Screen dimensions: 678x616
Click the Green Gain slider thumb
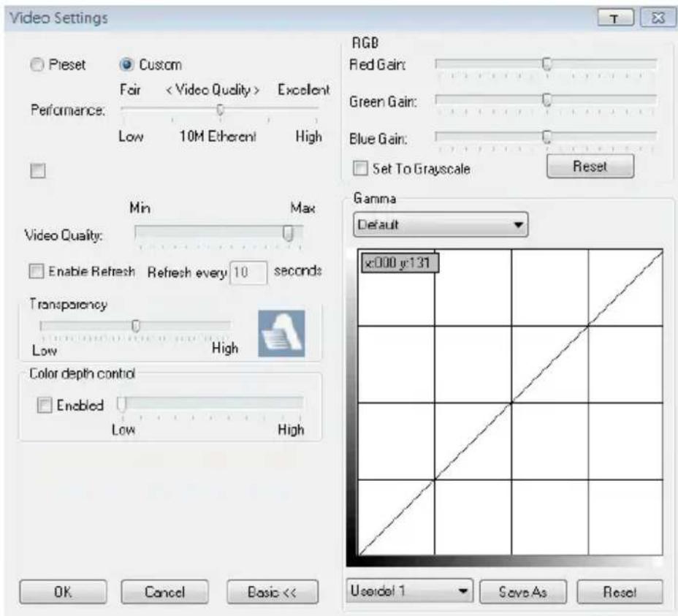tap(547, 100)
